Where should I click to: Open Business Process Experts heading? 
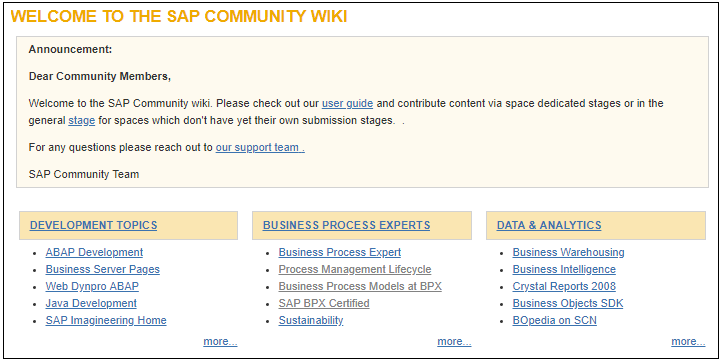pyautogui.click(x=346, y=225)
